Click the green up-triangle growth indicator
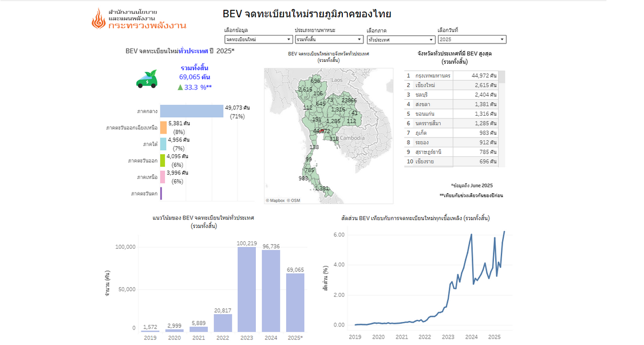644x345 pixels. (180, 87)
